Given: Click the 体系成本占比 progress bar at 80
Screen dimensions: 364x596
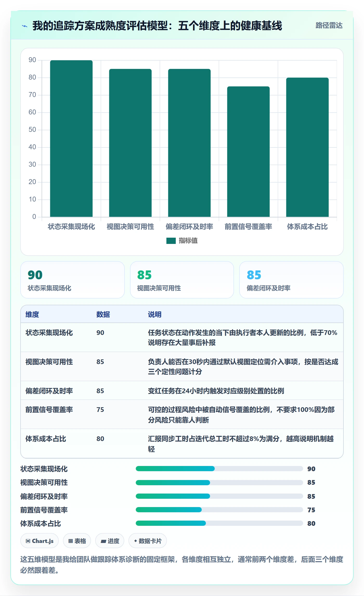Looking at the screenshot, I should pyautogui.click(x=219, y=523).
